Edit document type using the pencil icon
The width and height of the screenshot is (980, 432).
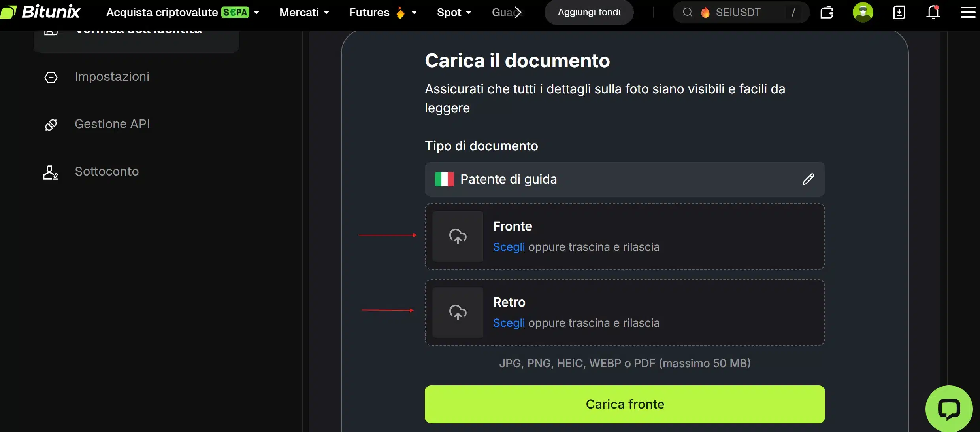[x=809, y=179]
